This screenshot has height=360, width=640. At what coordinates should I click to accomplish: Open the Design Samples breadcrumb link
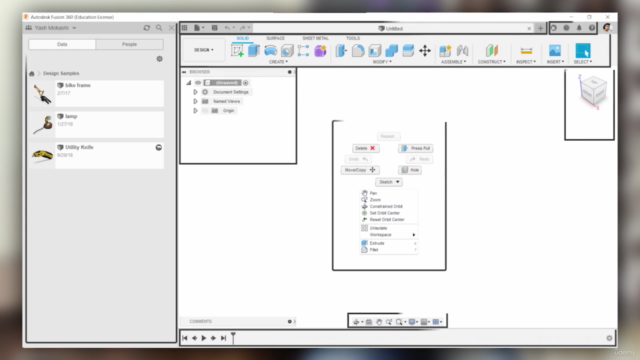[61, 73]
